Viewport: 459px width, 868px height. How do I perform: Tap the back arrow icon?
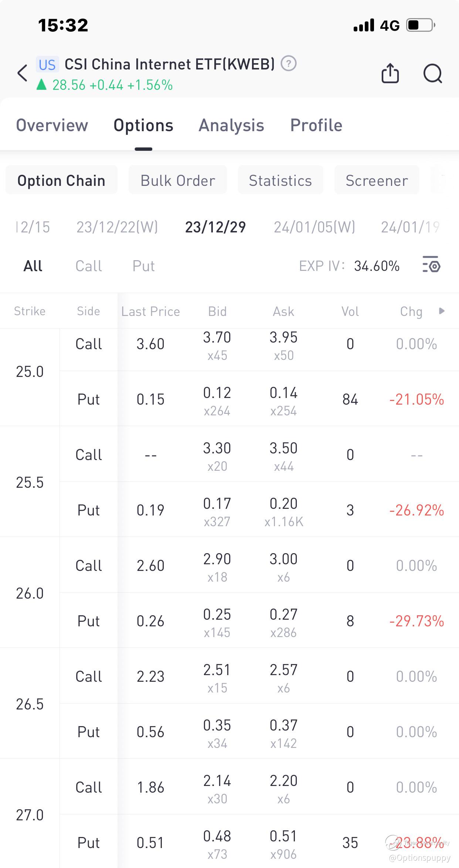(x=23, y=73)
